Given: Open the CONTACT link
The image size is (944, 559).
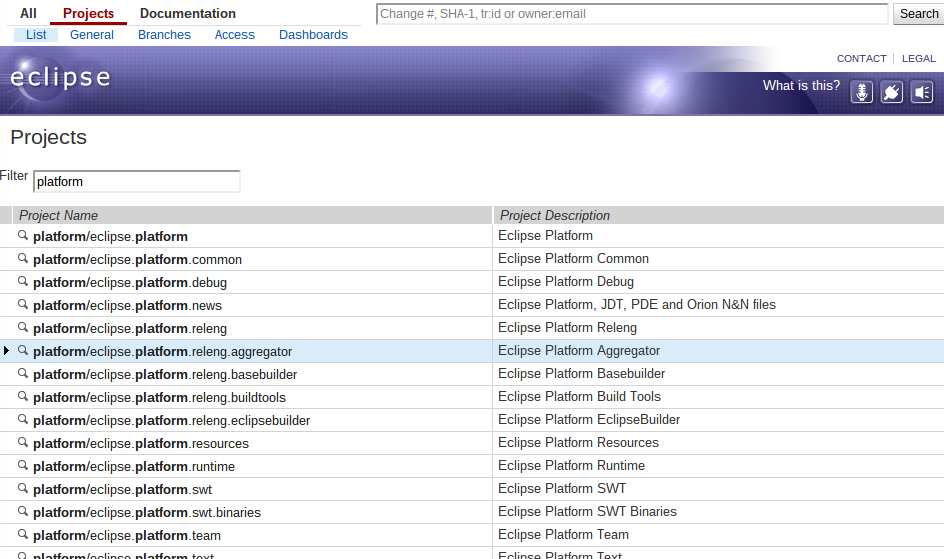Looking at the screenshot, I should tap(862, 58).
